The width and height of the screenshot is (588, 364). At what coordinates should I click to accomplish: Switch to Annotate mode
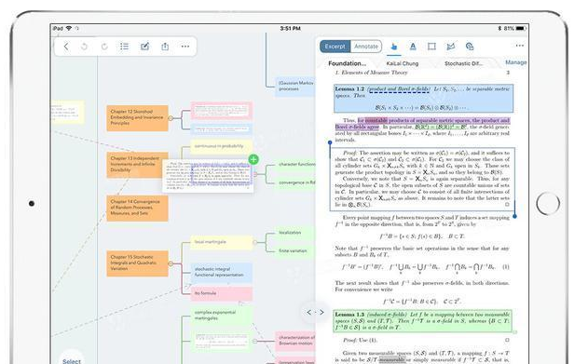point(366,47)
